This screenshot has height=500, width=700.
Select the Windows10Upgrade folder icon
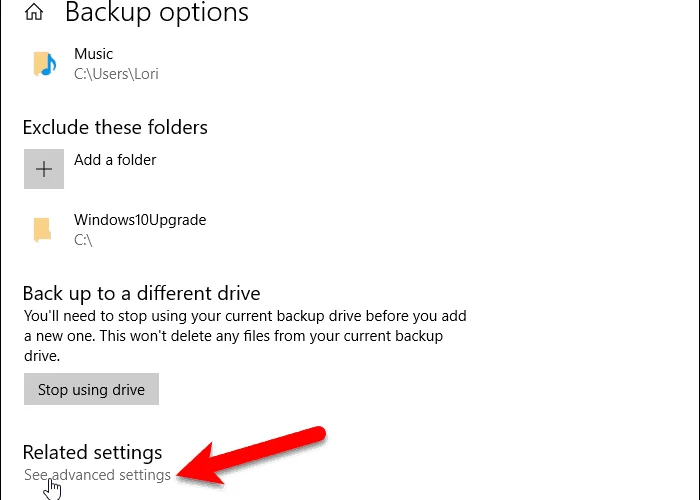tap(42, 230)
